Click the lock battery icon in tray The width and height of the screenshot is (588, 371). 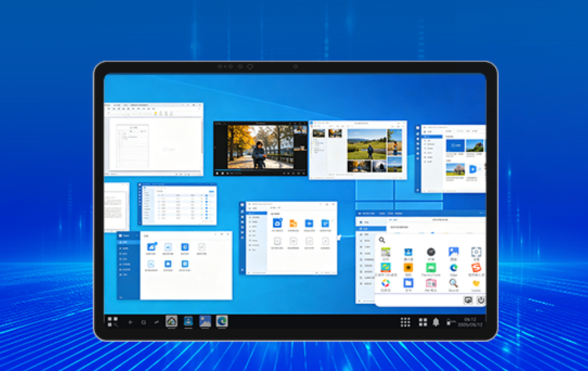(x=449, y=322)
